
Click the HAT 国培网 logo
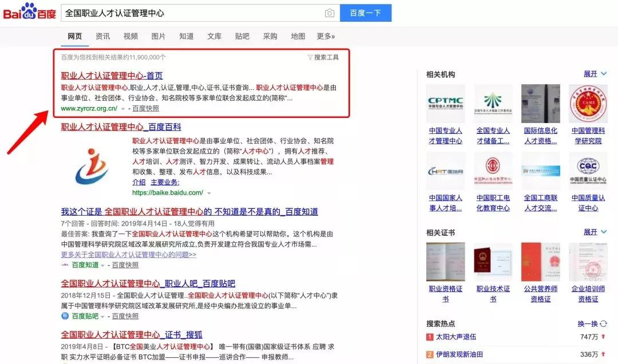pyautogui.click(x=446, y=171)
